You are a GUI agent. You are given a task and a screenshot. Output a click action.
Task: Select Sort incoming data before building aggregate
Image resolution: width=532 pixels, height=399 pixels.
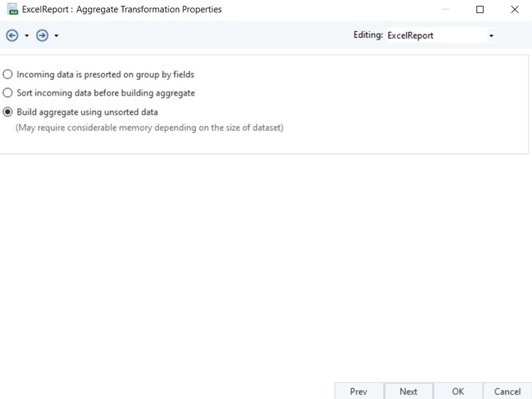click(8, 93)
